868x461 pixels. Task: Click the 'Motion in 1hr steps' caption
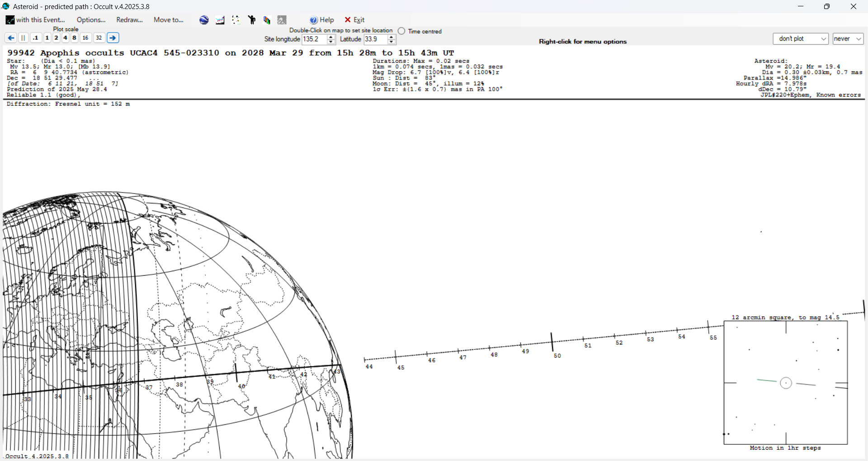(x=785, y=448)
